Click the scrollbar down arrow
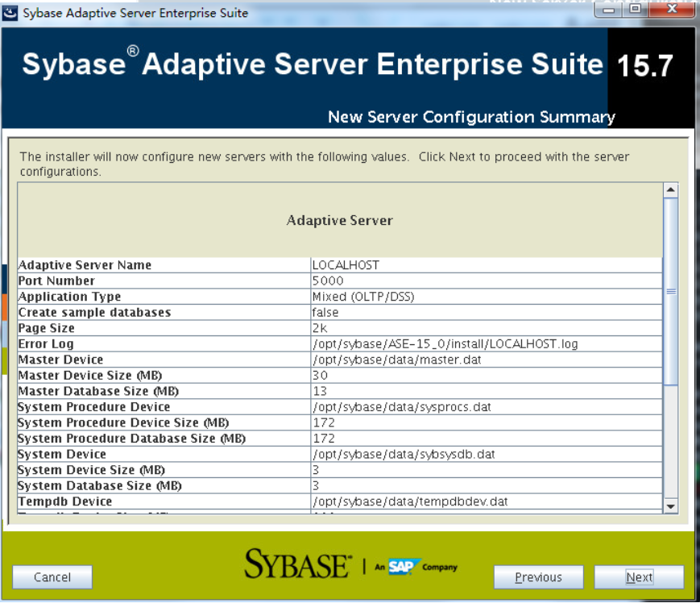700x603 pixels. 670,506
